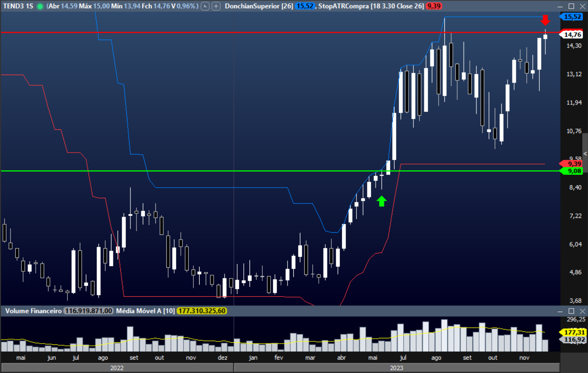Close the Volume Financeiro panel
This screenshot has width=588, height=373.
click(x=582, y=311)
